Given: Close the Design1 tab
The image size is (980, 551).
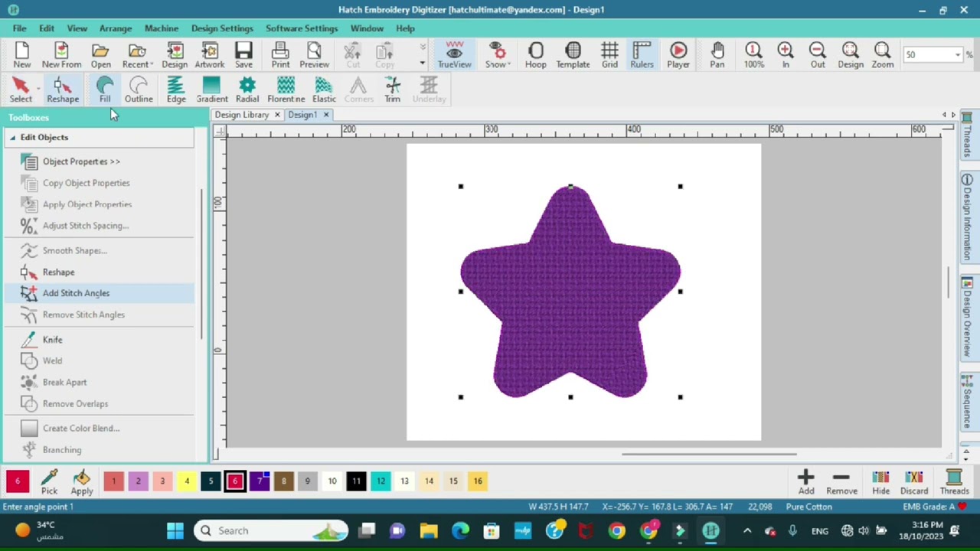Looking at the screenshot, I should click(326, 115).
